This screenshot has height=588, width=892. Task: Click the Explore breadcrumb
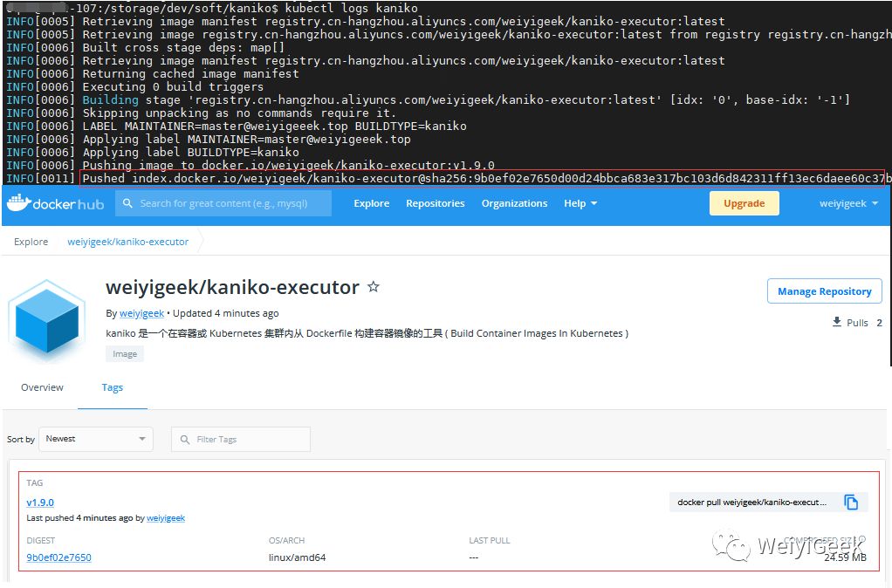click(31, 242)
